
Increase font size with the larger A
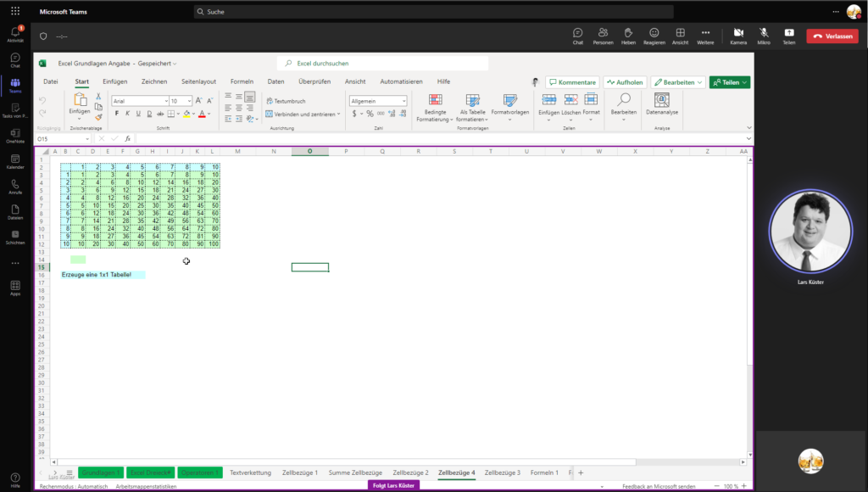[198, 101]
